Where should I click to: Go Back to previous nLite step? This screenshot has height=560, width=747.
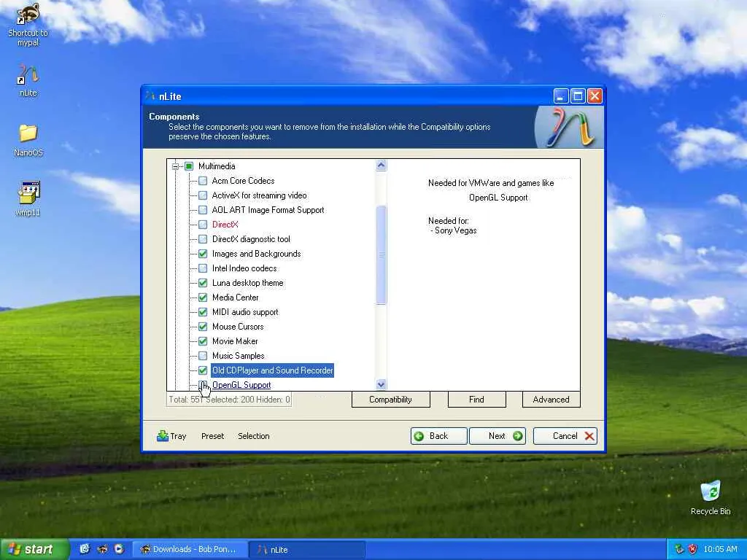438,436
